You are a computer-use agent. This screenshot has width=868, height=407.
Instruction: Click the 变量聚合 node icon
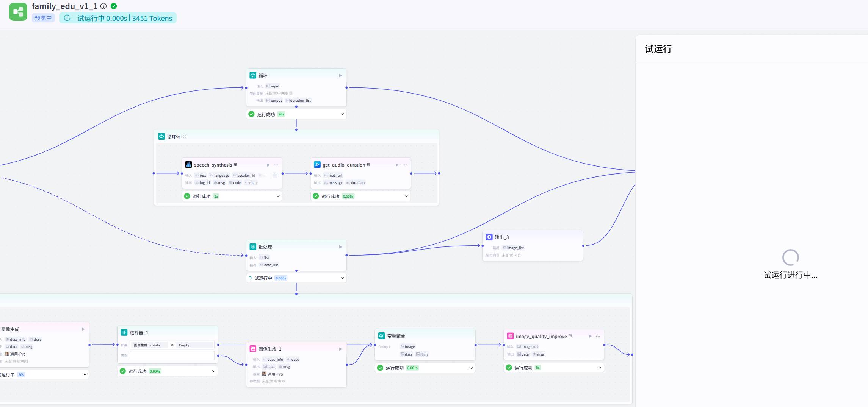(x=381, y=336)
